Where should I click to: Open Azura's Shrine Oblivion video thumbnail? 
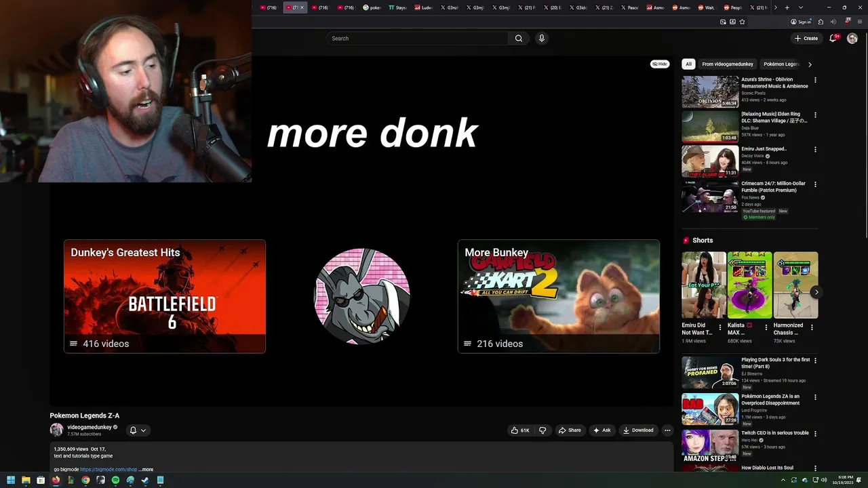click(x=710, y=91)
